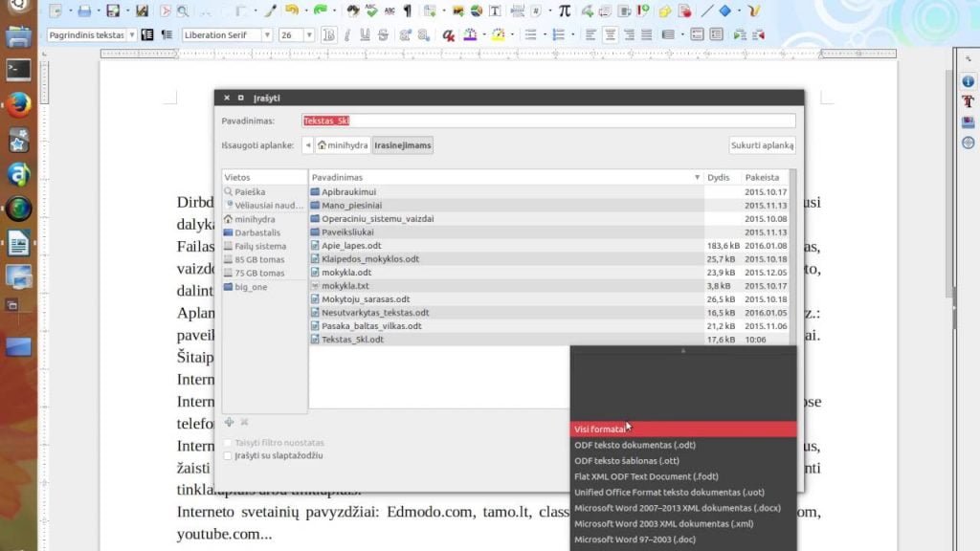The height and width of the screenshot is (551, 980).
Task: Center-align text icon in toolbar
Action: tap(610, 35)
